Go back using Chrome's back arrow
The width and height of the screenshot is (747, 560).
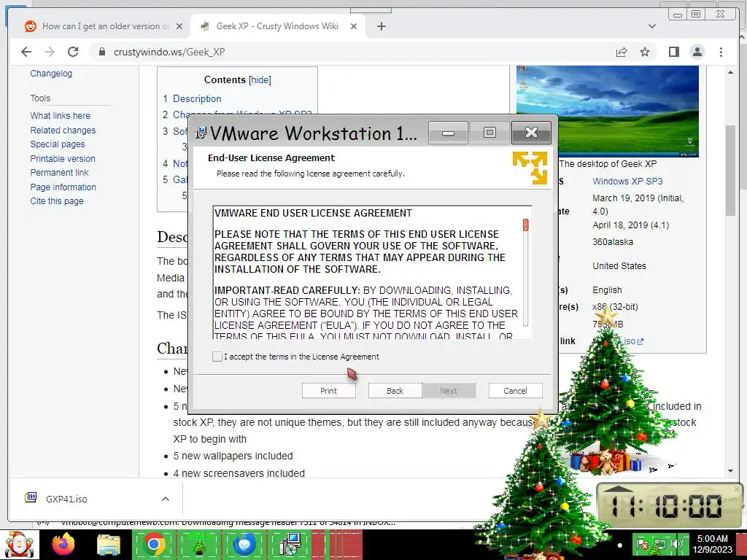coord(26,52)
